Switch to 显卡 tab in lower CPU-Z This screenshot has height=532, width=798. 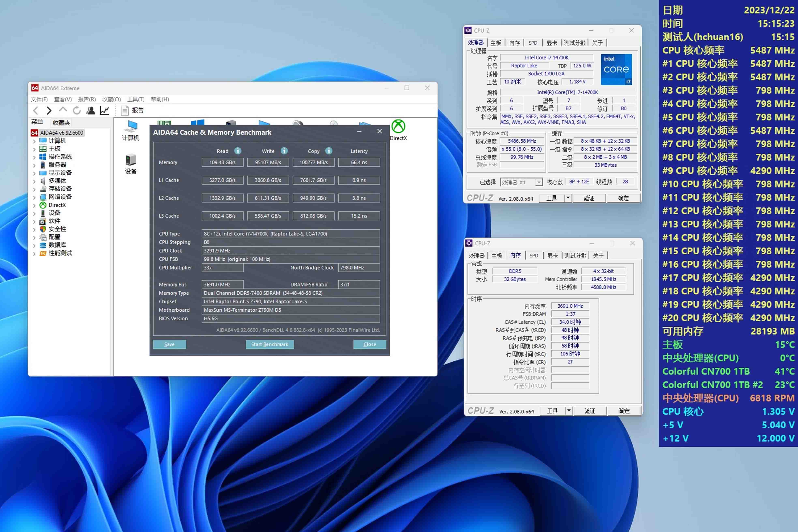(x=552, y=255)
